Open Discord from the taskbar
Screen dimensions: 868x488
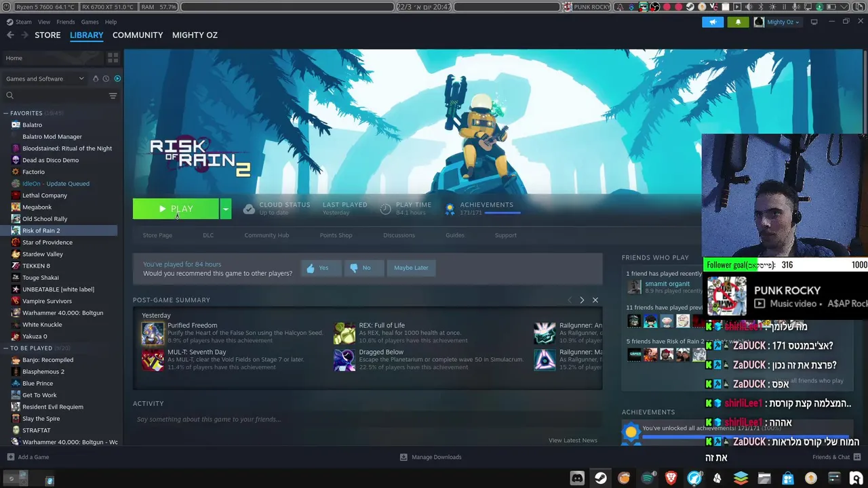pos(577,479)
